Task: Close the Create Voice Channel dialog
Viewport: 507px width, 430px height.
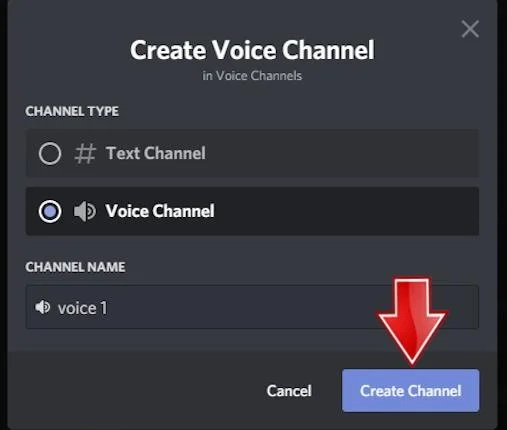Action: pos(470,29)
